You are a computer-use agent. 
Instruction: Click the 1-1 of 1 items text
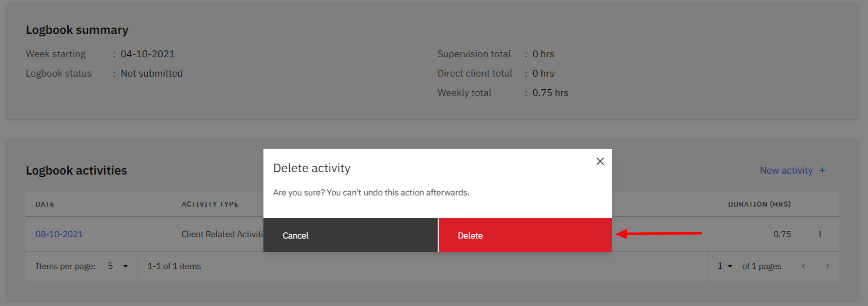click(174, 266)
